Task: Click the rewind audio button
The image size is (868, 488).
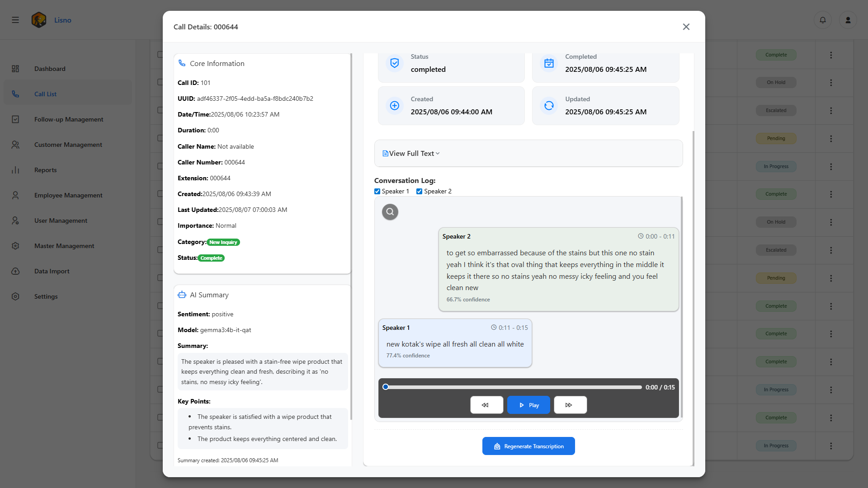Action: tap(486, 405)
